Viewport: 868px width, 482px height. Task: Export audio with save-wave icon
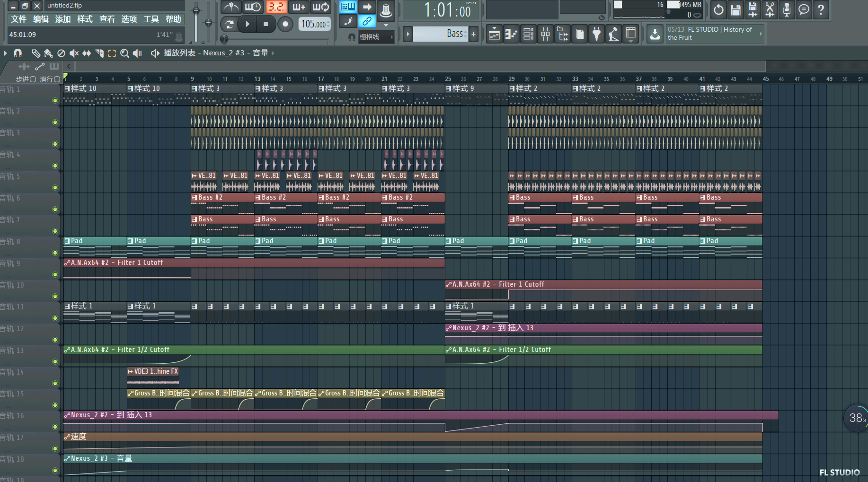(753, 9)
